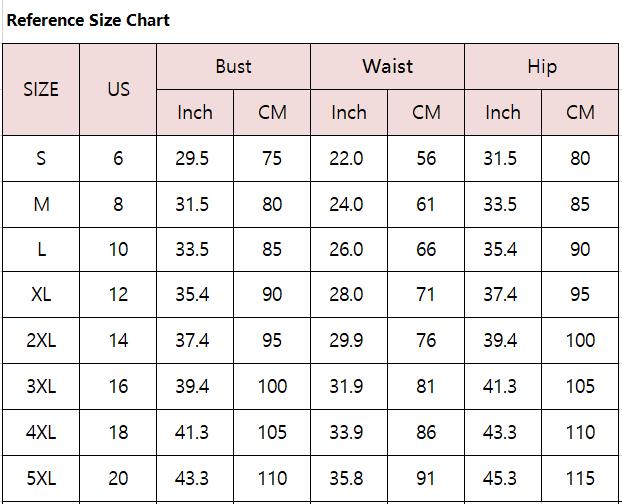Click US size 10 cell
The width and height of the screenshot is (622, 504).
[118, 249]
